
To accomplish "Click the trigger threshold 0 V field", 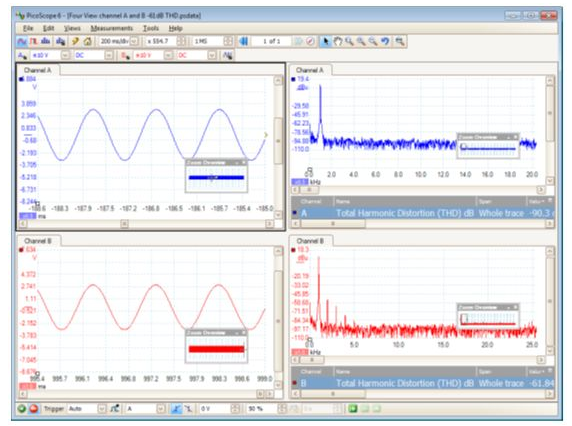I will click(216, 409).
